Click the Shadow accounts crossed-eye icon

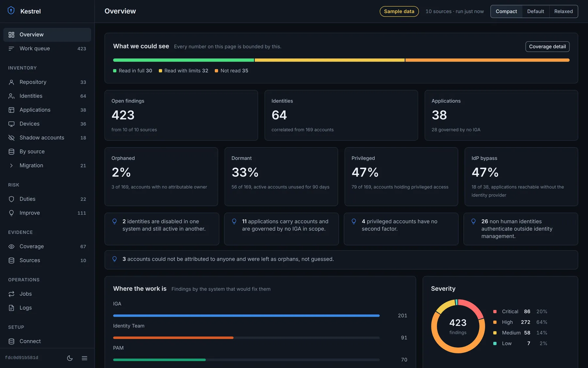pyautogui.click(x=11, y=138)
